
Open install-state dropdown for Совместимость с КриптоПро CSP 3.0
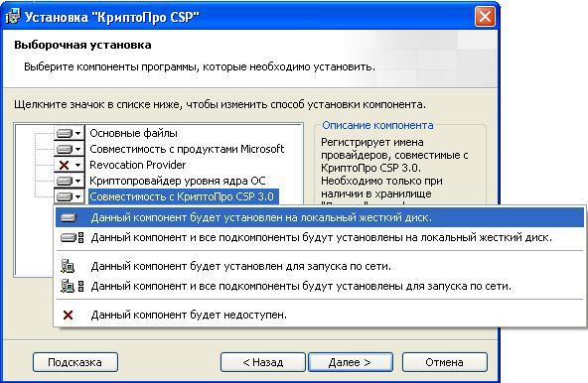[x=69, y=196]
